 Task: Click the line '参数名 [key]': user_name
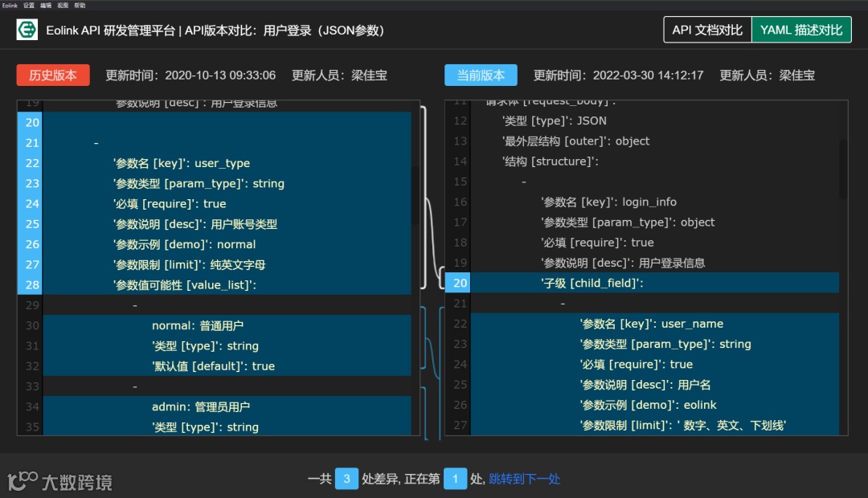tap(652, 324)
